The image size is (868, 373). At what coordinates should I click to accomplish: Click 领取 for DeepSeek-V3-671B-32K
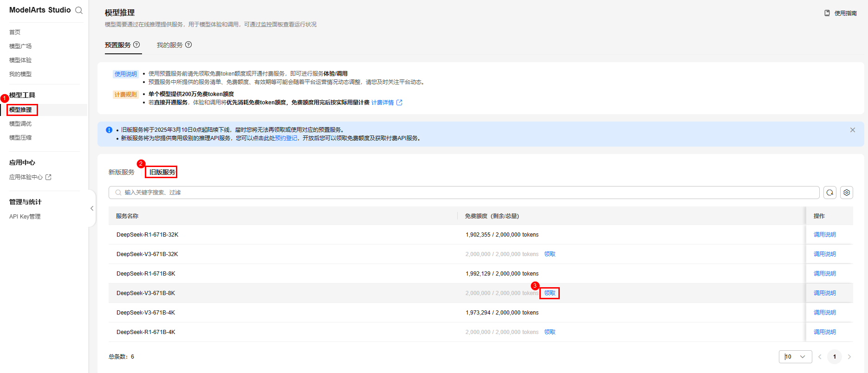click(550, 254)
